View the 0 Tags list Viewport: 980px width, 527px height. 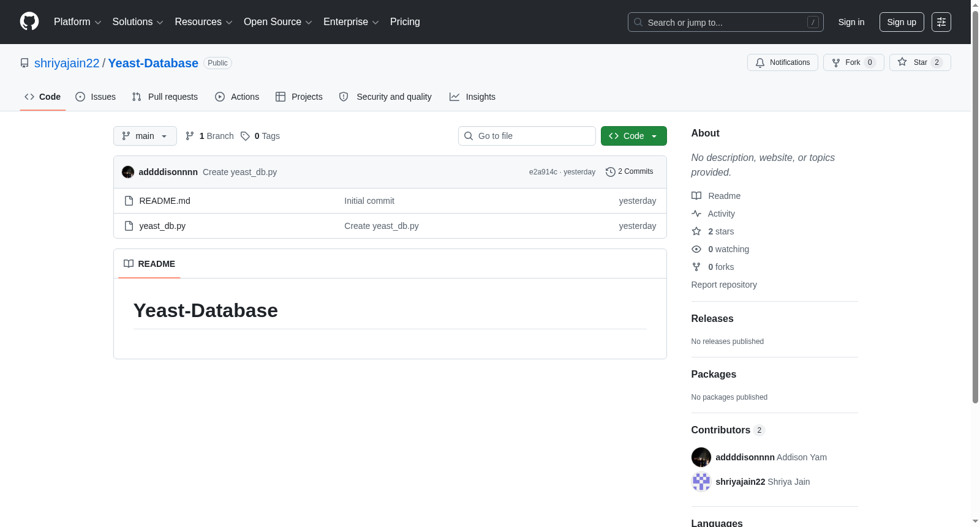pyautogui.click(x=260, y=136)
